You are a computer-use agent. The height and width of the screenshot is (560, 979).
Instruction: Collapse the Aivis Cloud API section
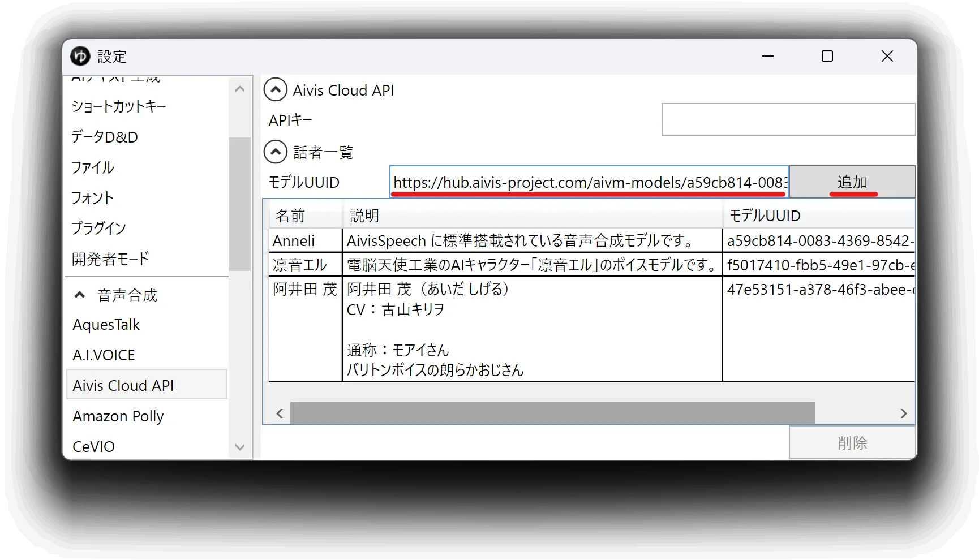click(276, 90)
